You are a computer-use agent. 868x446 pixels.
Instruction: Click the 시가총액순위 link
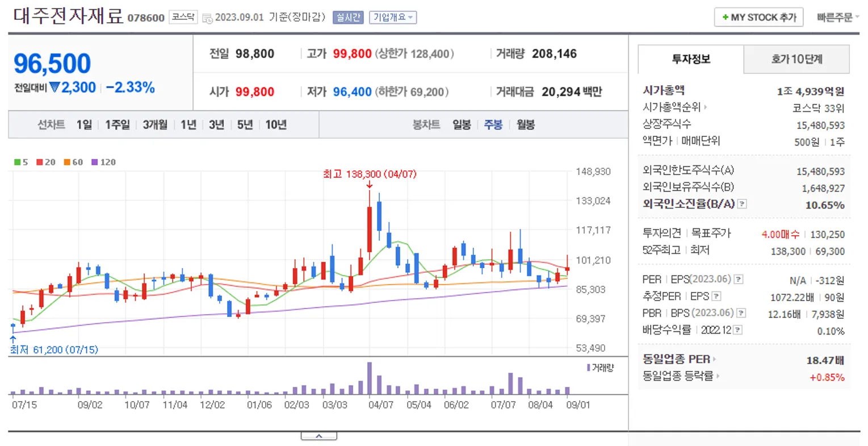point(671,107)
